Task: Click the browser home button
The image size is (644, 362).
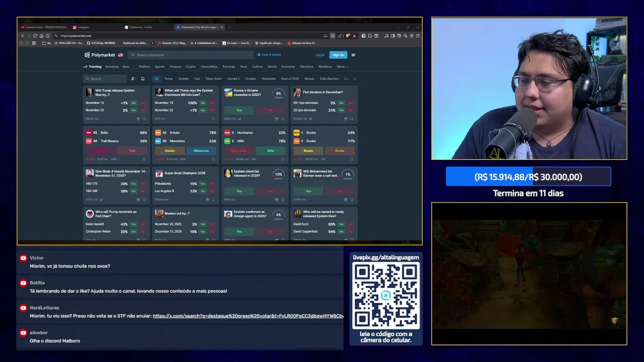Action: pyautogui.click(x=41, y=36)
